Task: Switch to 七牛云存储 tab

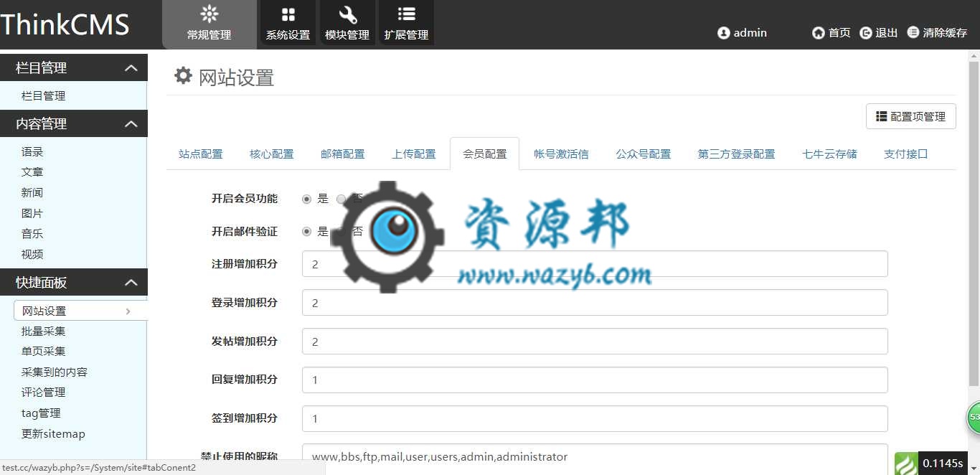Action: [x=830, y=154]
